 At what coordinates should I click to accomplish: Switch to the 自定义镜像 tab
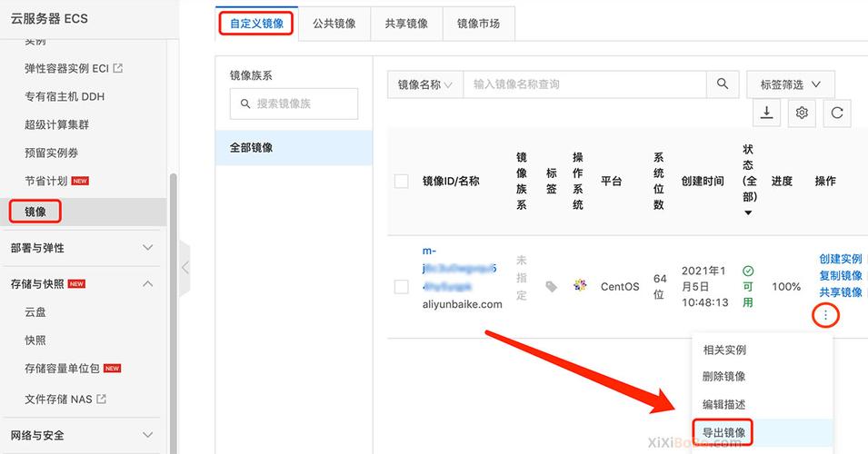[x=256, y=24]
